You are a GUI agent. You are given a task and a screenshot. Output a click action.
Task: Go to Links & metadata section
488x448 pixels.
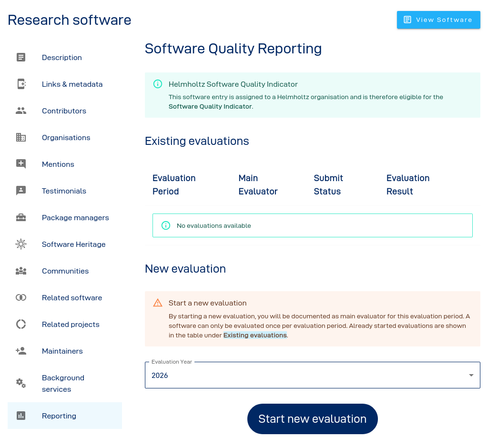click(x=65, y=84)
